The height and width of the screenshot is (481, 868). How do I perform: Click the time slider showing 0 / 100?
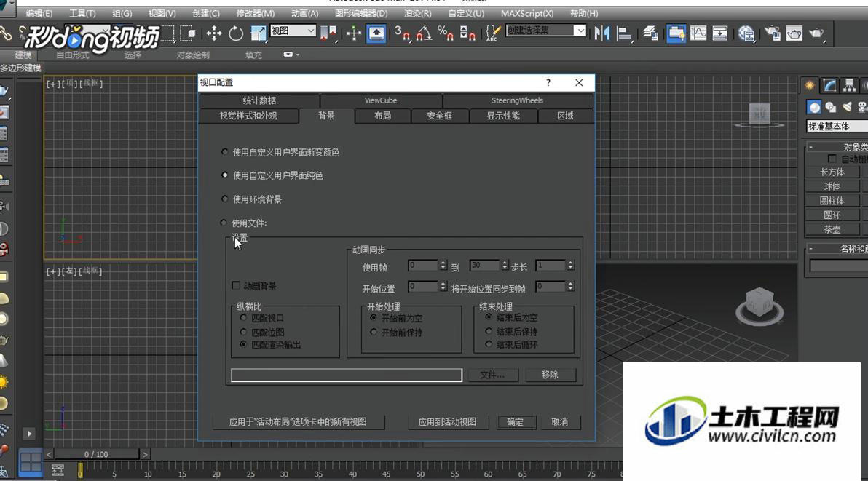coord(96,455)
